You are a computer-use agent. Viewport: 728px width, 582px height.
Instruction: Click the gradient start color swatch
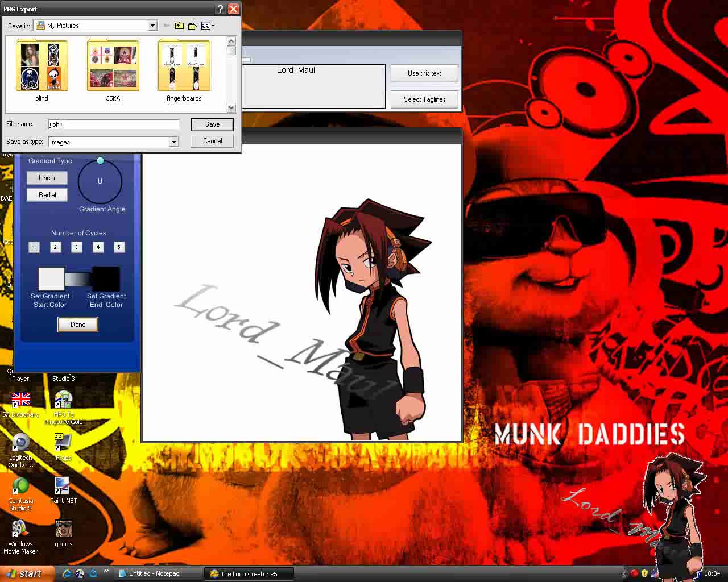pyautogui.click(x=51, y=279)
